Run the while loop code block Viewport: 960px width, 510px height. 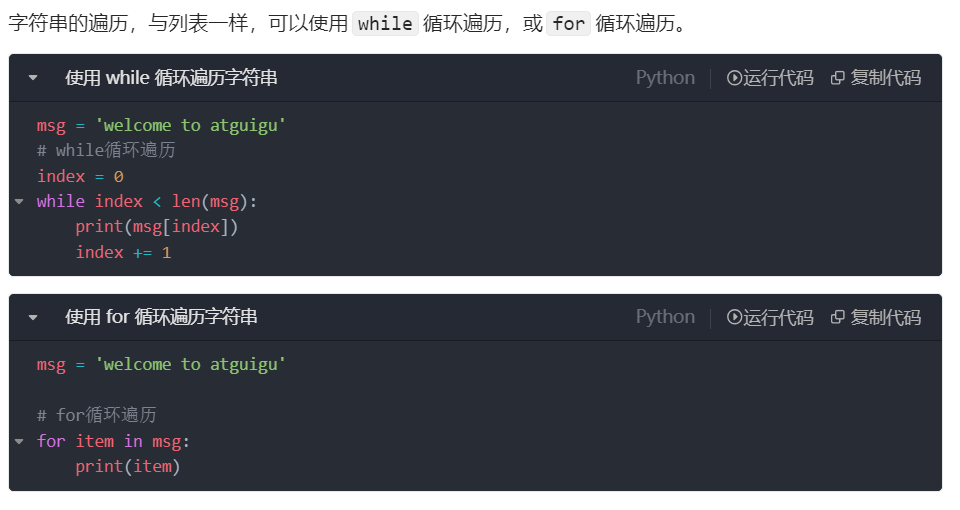tap(770, 78)
